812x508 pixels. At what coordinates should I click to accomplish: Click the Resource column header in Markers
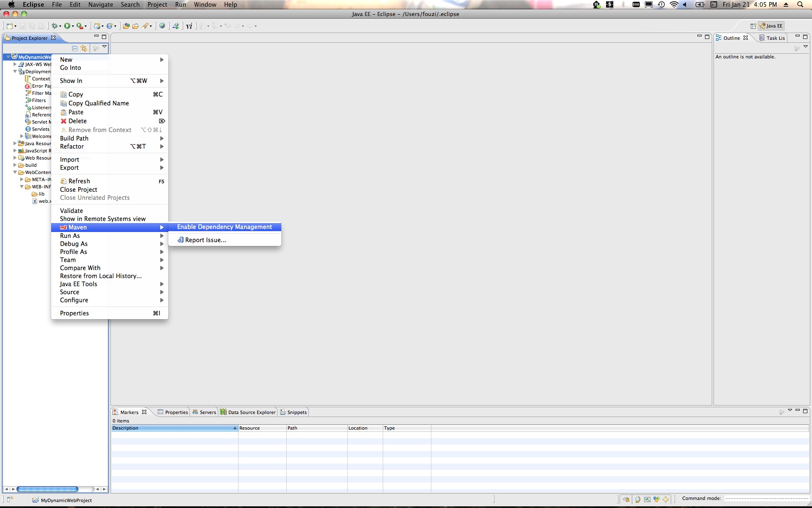pos(262,428)
